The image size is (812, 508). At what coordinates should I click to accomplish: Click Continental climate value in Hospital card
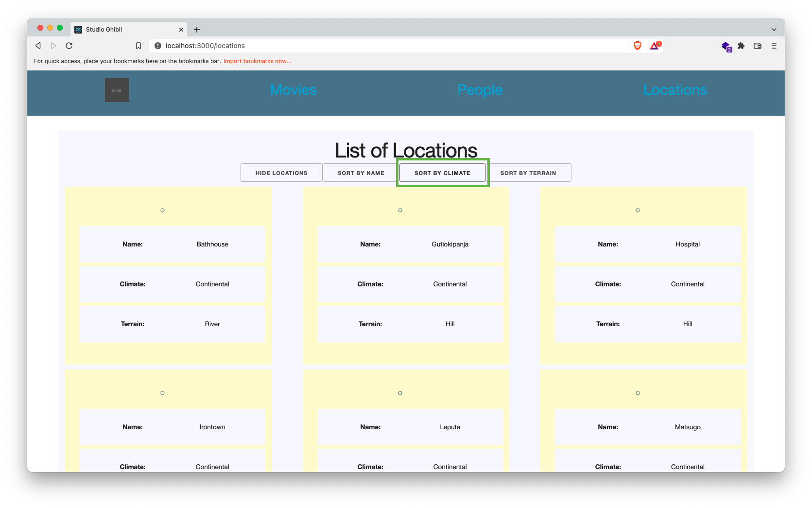pyautogui.click(x=688, y=284)
